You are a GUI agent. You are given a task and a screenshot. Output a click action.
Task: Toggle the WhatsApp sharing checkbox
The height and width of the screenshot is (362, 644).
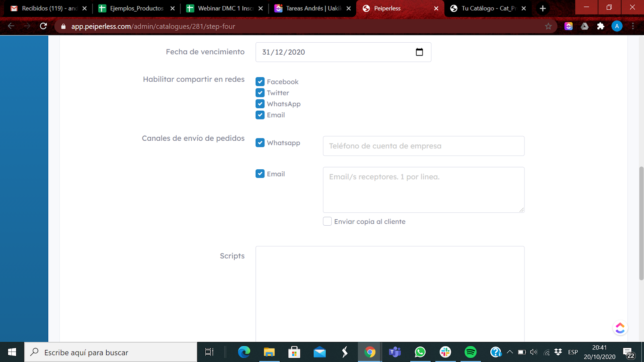click(x=260, y=104)
